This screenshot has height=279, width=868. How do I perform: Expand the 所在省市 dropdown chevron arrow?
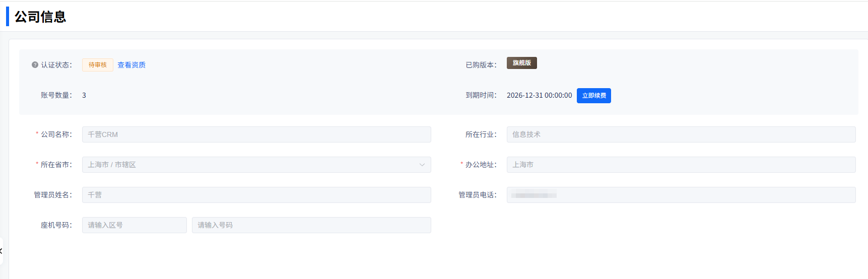pos(422,165)
